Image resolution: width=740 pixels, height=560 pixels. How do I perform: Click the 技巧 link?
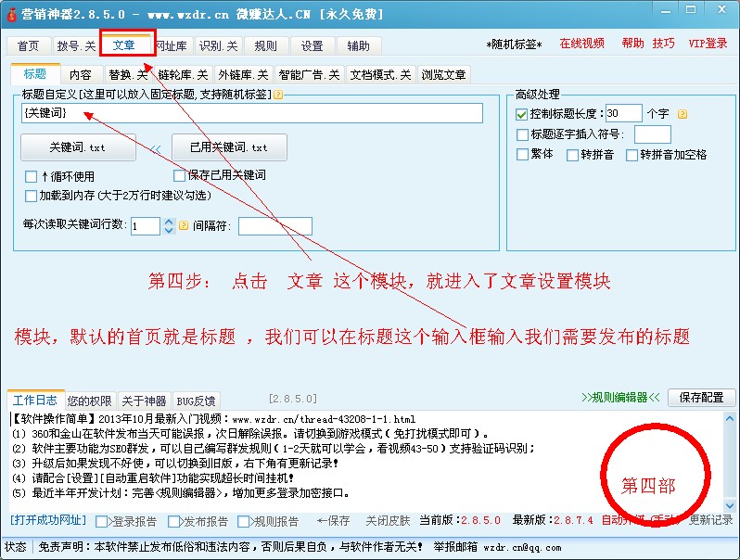point(664,44)
